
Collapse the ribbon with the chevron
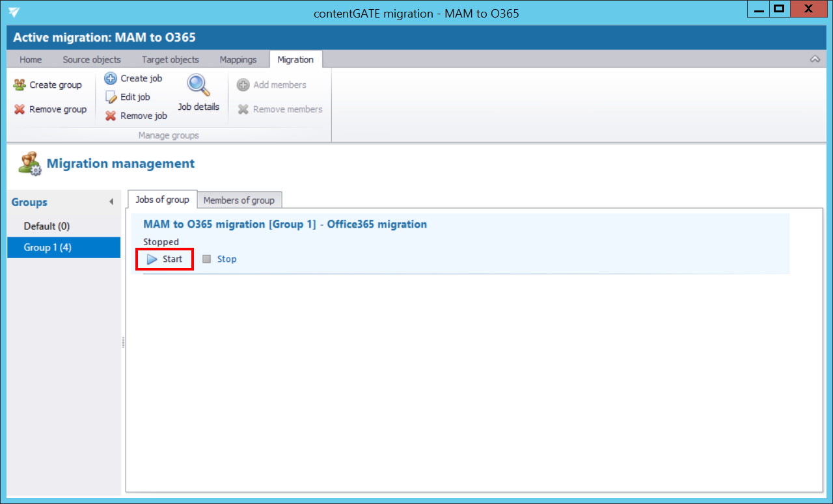(815, 59)
